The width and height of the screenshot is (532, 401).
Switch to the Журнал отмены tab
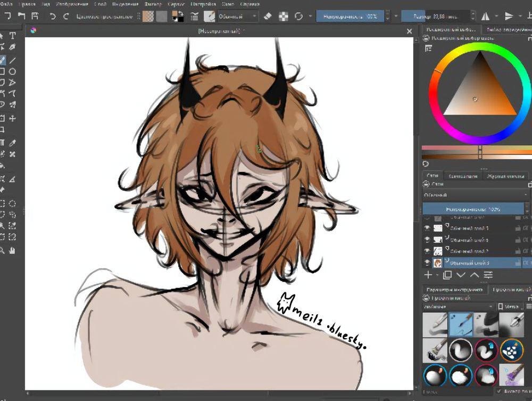coord(505,176)
